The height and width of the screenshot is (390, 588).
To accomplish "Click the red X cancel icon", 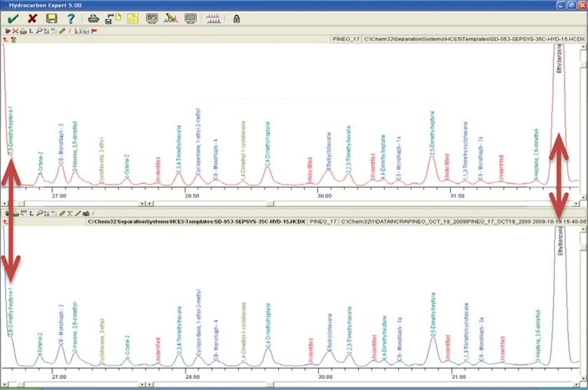I will 32,19.
